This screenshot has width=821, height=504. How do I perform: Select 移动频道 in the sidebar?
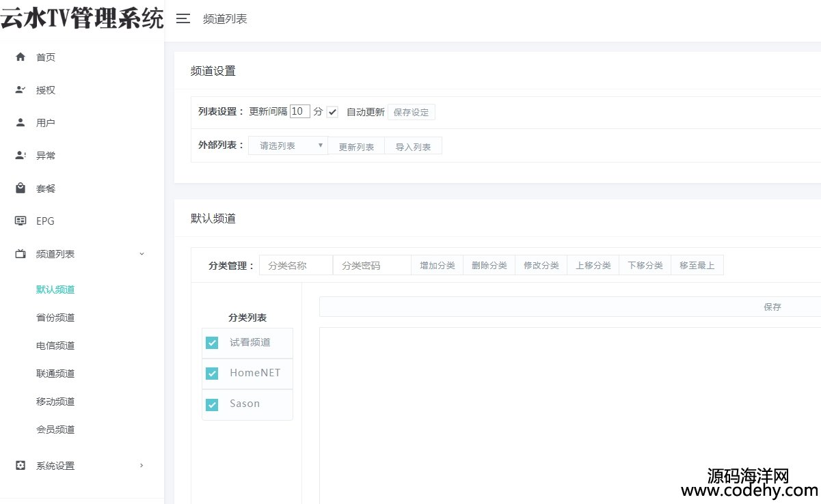click(55, 401)
